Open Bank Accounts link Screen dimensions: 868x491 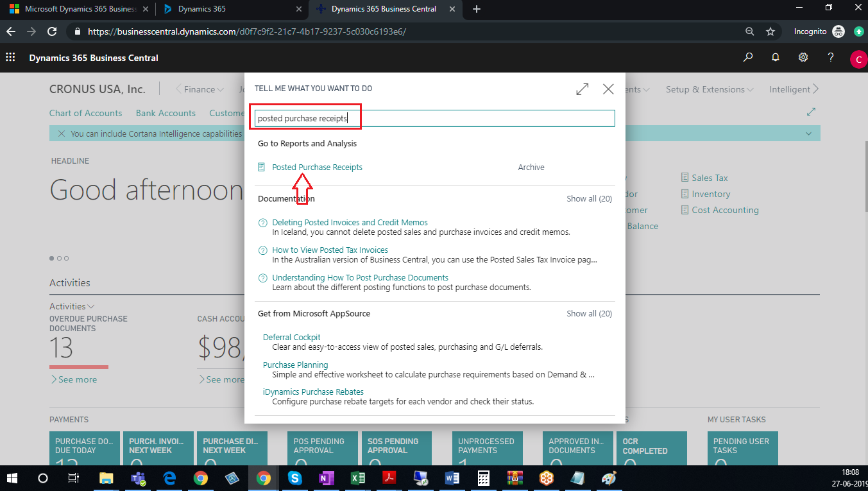(x=166, y=113)
